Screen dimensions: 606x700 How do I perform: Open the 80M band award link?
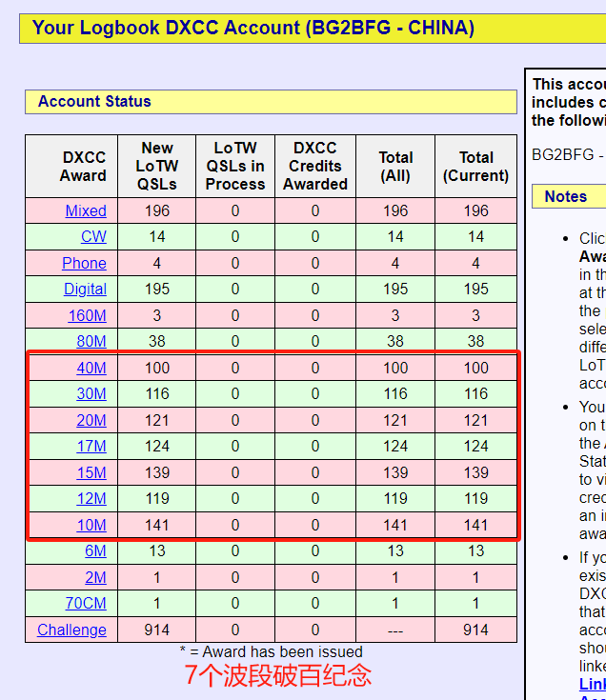tap(91, 341)
